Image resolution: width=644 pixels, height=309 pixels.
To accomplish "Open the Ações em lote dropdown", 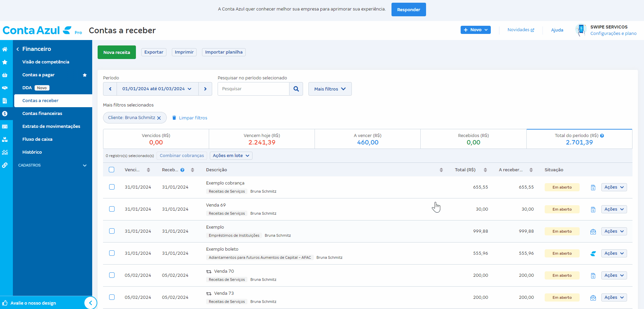I will tap(231, 156).
